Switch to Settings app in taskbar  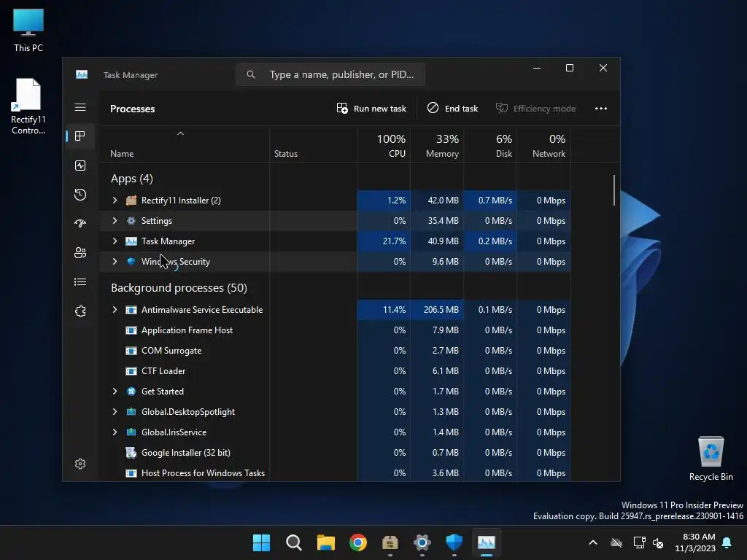(422, 542)
